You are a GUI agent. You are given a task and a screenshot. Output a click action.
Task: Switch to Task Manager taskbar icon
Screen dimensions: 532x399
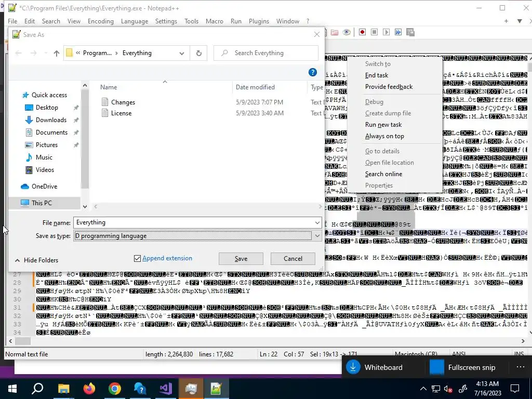[x=191, y=389]
